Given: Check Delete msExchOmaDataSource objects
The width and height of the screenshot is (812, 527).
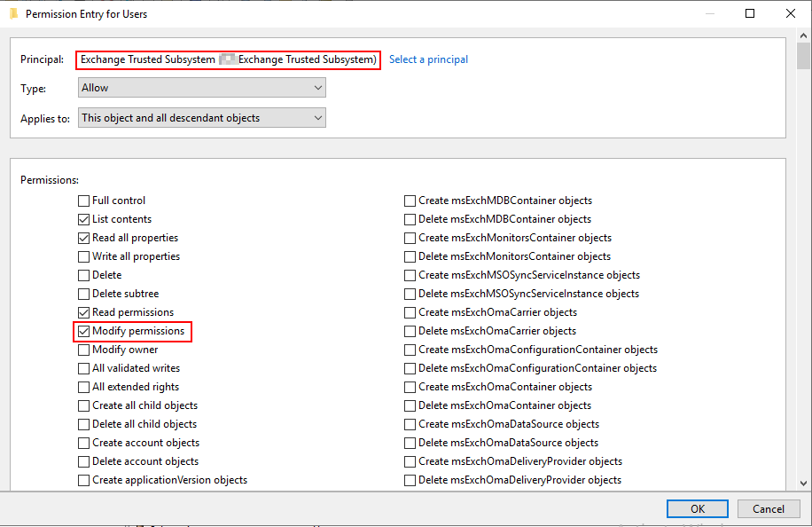Looking at the screenshot, I should pos(410,443).
